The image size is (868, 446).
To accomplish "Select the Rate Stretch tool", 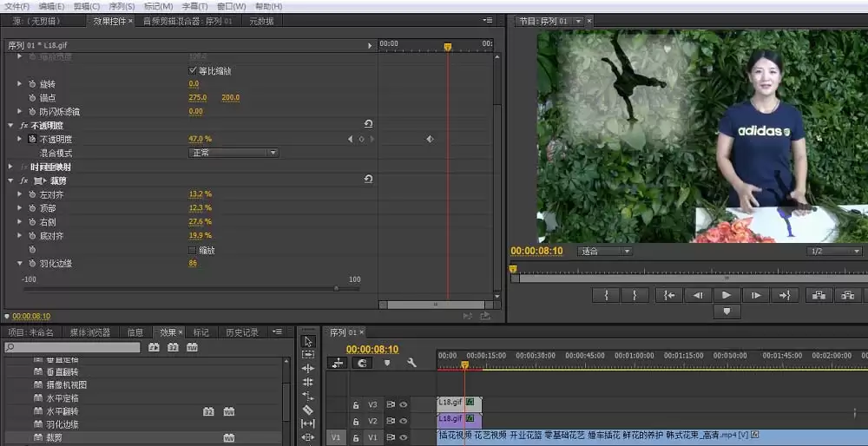I will 308,396.
